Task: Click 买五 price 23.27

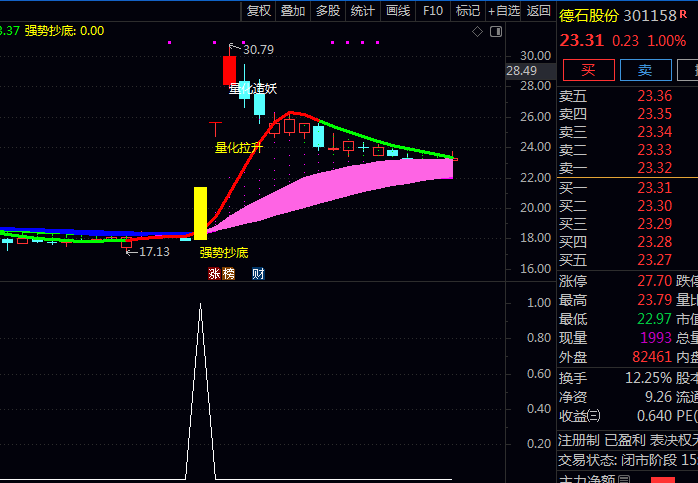Action: pos(654,260)
